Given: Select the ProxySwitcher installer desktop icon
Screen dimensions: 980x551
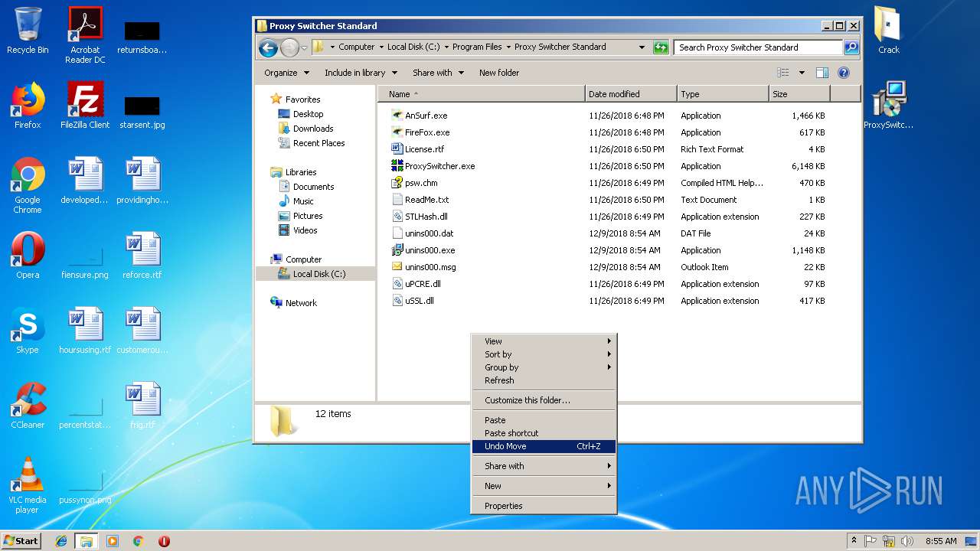Looking at the screenshot, I should [x=888, y=105].
